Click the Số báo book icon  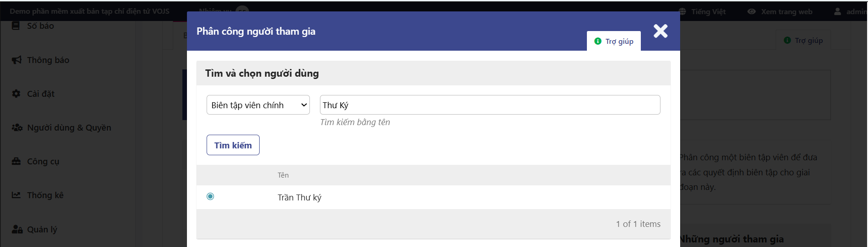pos(16,26)
